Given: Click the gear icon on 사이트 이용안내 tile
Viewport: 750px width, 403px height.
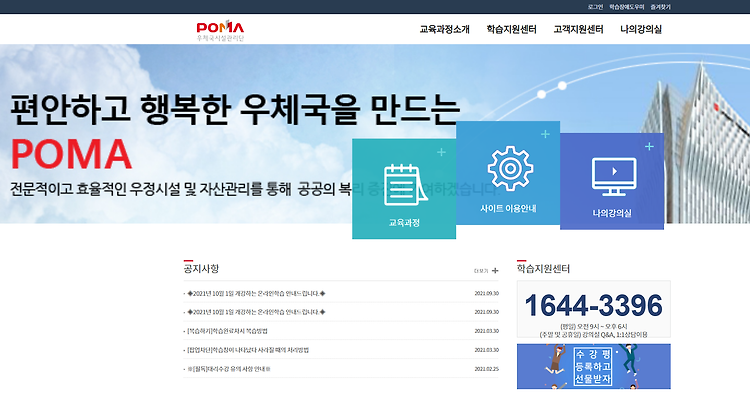Looking at the screenshot, I should tap(510, 169).
